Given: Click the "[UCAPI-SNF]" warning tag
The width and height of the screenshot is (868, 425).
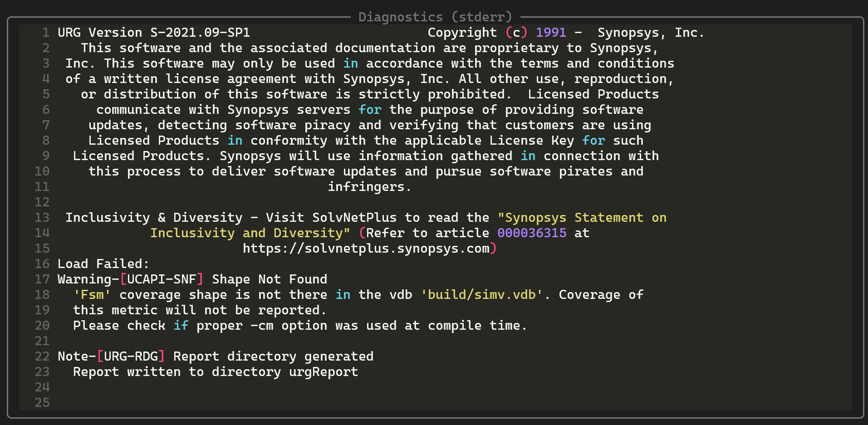Looking at the screenshot, I should click(x=162, y=279).
